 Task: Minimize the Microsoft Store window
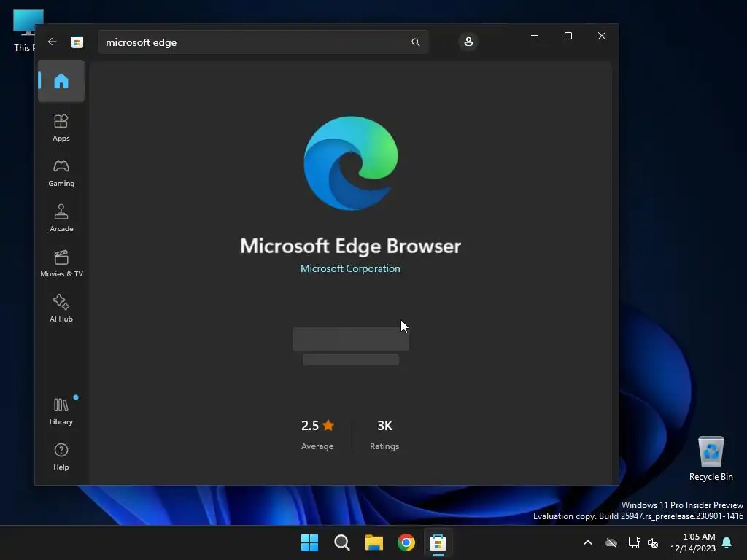pyautogui.click(x=535, y=36)
